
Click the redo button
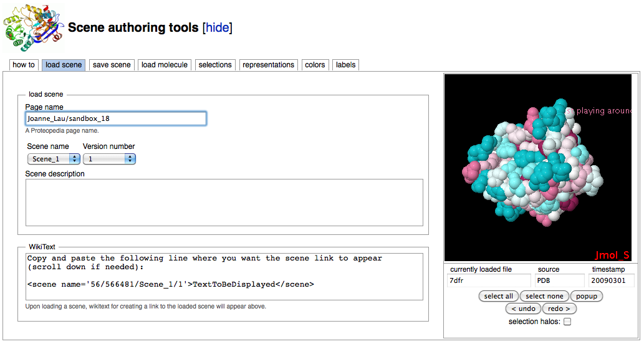click(560, 308)
